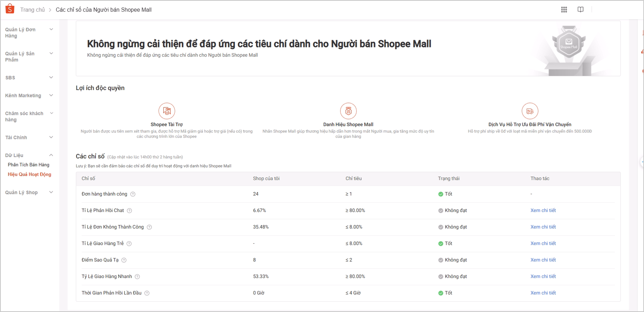Click the Dịch Vụ Hỗ Trợ shipping icon
644x312 pixels.
point(530,111)
